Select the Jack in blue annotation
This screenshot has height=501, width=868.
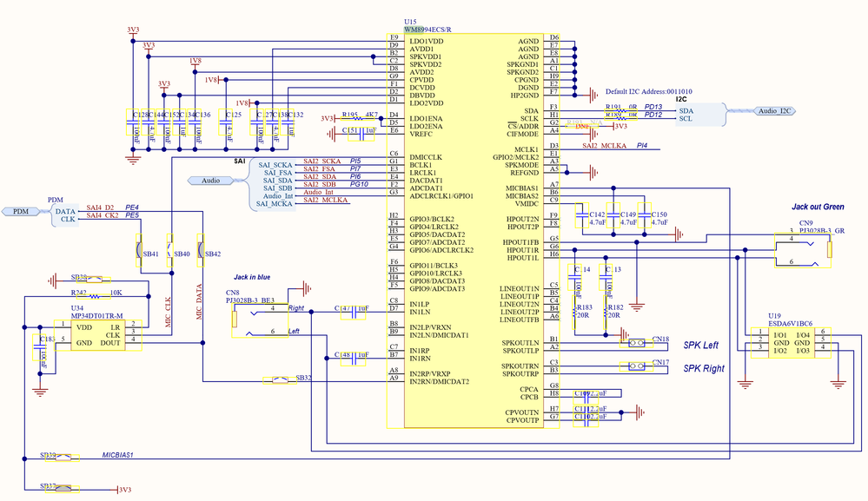click(252, 277)
